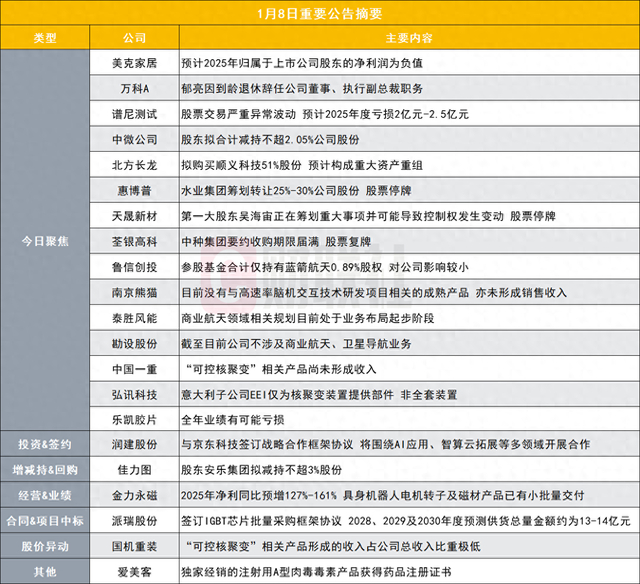Click company name "南京熊猫"

[x=134, y=293]
